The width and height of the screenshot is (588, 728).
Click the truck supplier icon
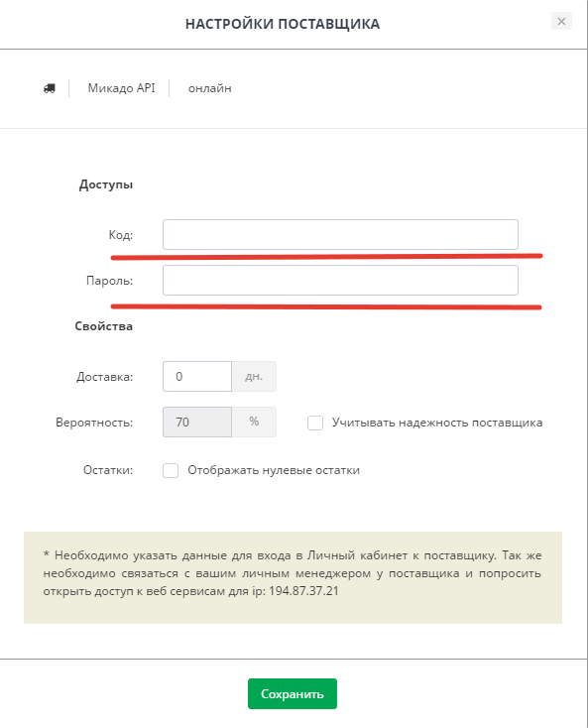(50, 88)
